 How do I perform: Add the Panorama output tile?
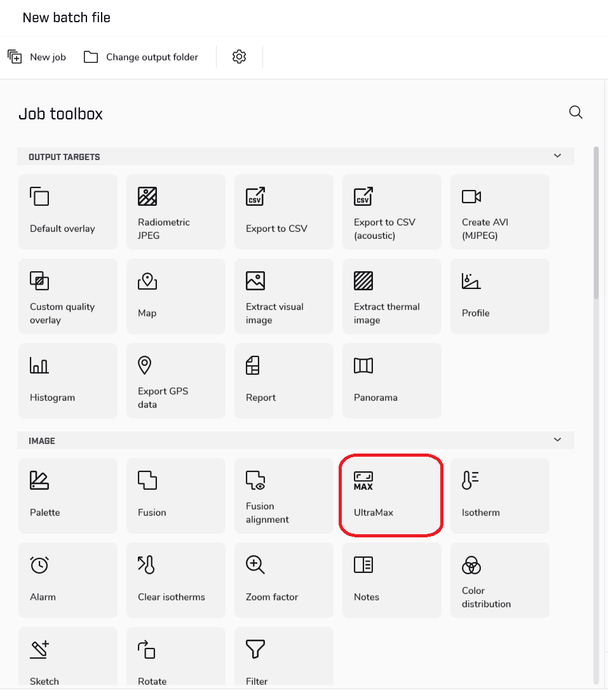[391, 380]
